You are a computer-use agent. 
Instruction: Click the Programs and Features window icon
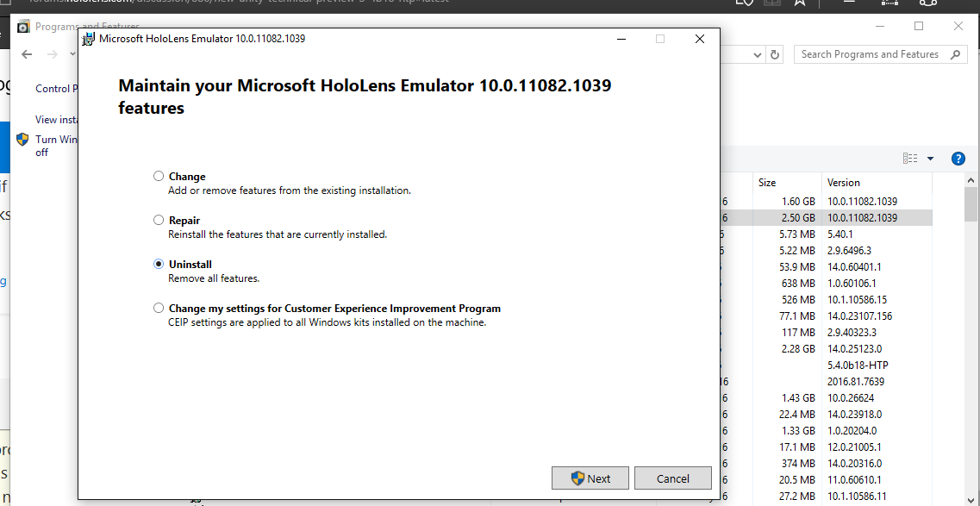point(24,27)
